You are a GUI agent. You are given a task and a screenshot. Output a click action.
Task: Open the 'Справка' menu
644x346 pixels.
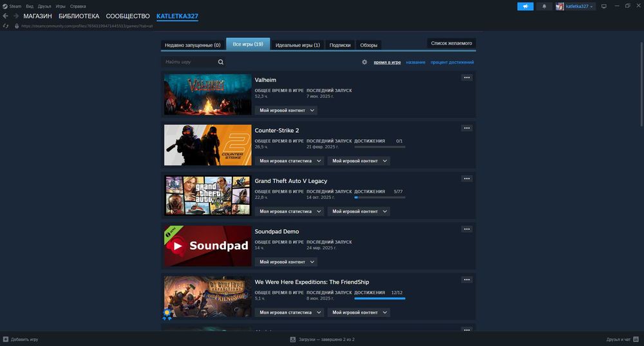pyautogui.click(x=78, y=6)
